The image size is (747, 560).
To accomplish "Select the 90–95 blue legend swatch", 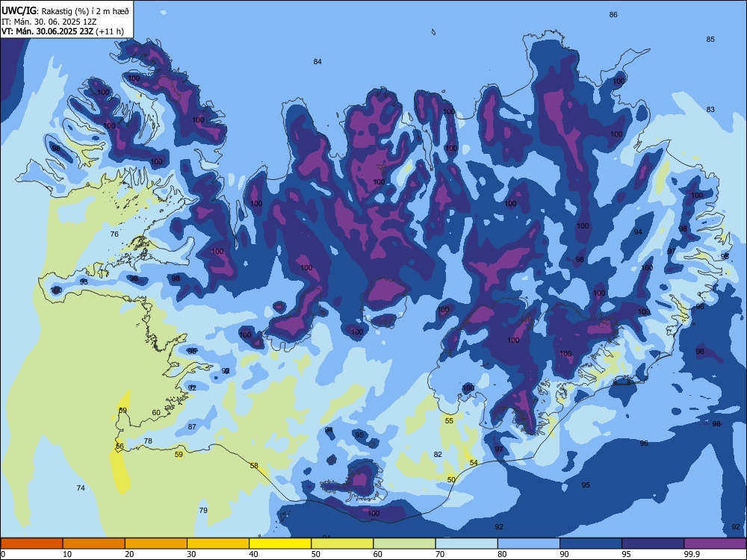I will click(591, 544).
